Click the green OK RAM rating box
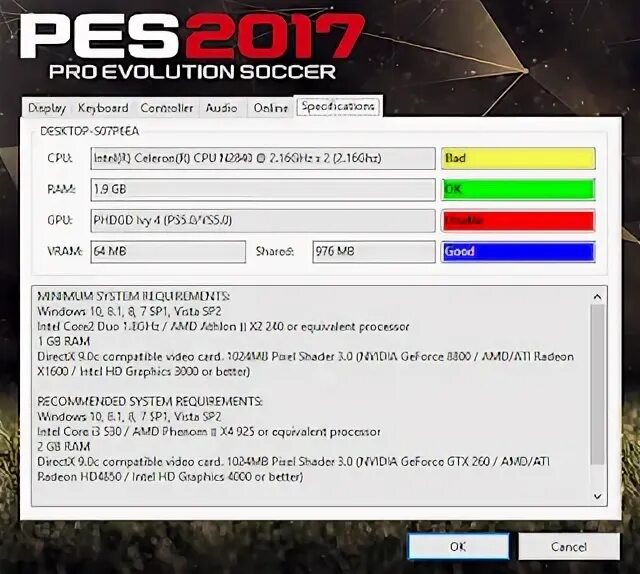Viewport: 640px width, 574px height. click(x=518, y=189)
